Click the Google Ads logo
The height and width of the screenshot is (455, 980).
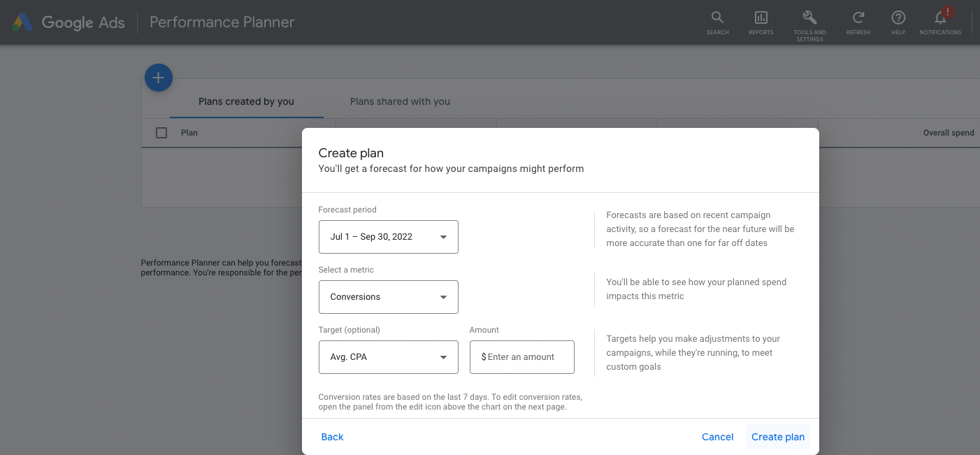(x=68, y=22)
